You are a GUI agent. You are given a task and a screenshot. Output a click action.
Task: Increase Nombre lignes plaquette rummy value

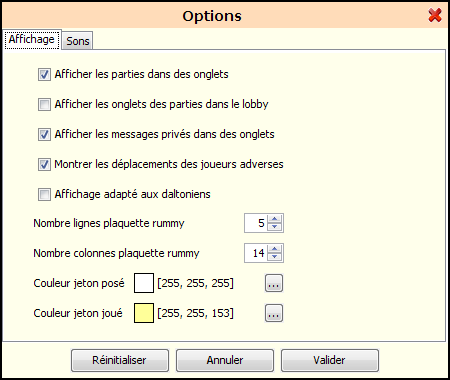pyautogui.click(x=275, y=219)
